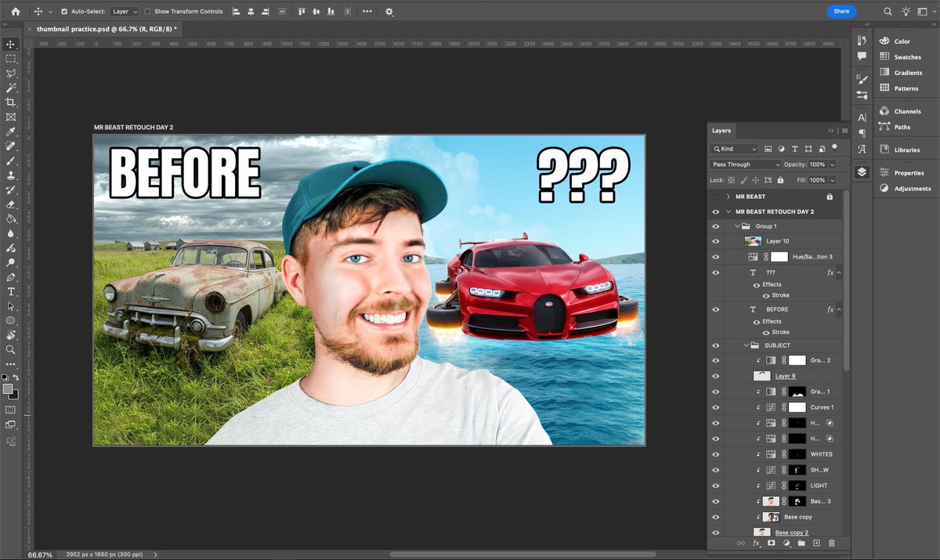Hide the Curves 1 adjustment layer
This screenshot has height=560, width=940.
(715, 407)
